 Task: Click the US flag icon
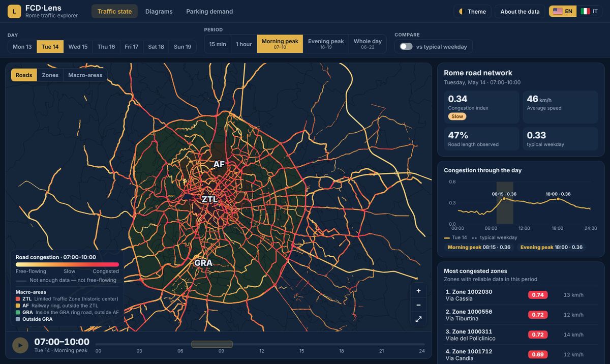(x=558, y=12)
